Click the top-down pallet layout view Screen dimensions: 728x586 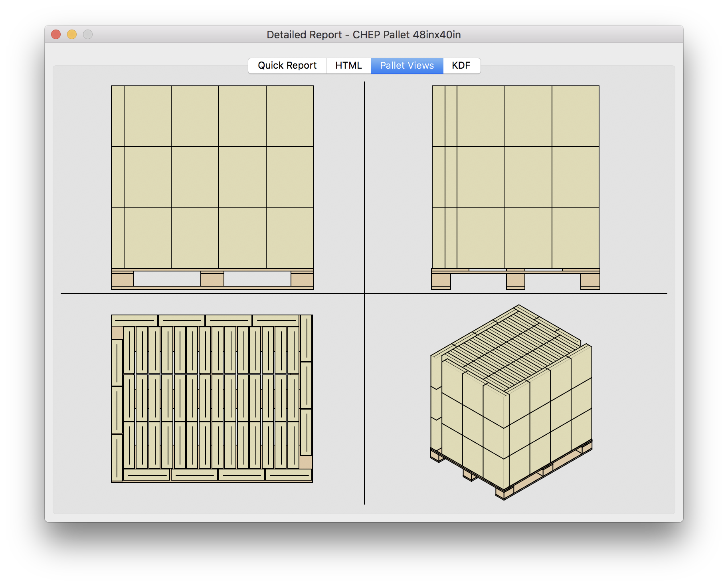coord(212,399)
